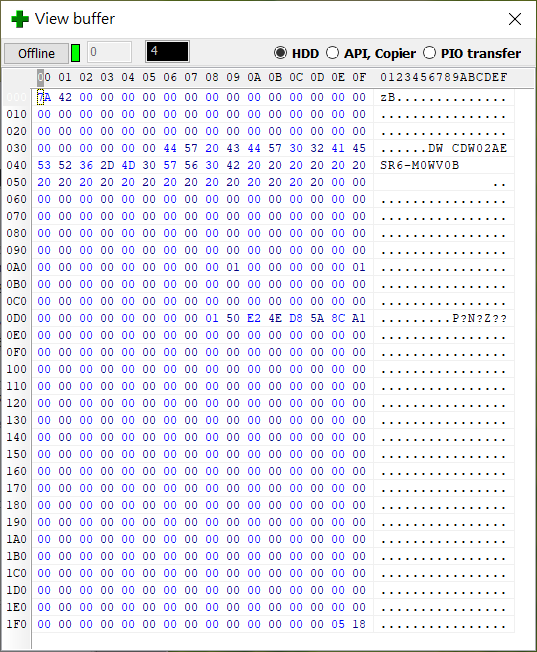This screenshot has height=652, width=537.
Task: Click byte 2D in row 040
Action: pyautogui.click(x=107, y=165)
